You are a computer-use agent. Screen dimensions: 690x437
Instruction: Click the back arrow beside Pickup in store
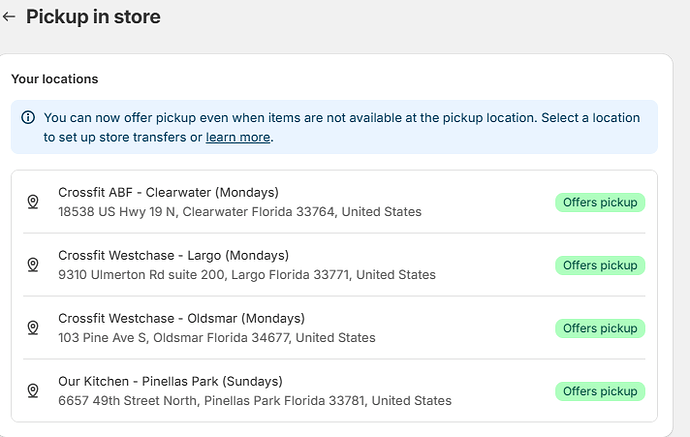[x=9, y=17]
